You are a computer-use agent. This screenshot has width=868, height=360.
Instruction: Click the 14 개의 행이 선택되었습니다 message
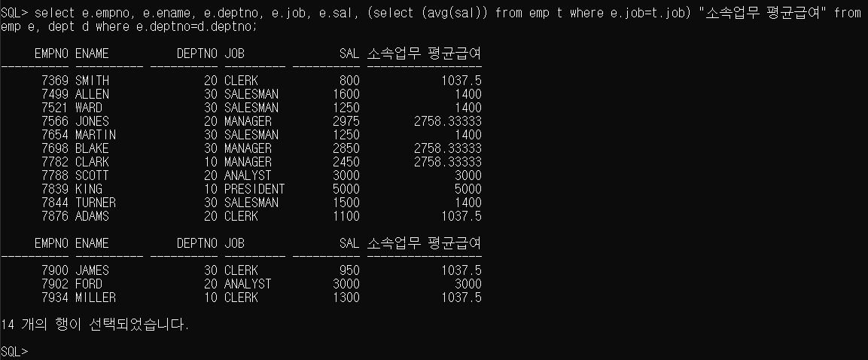[95, 325]
